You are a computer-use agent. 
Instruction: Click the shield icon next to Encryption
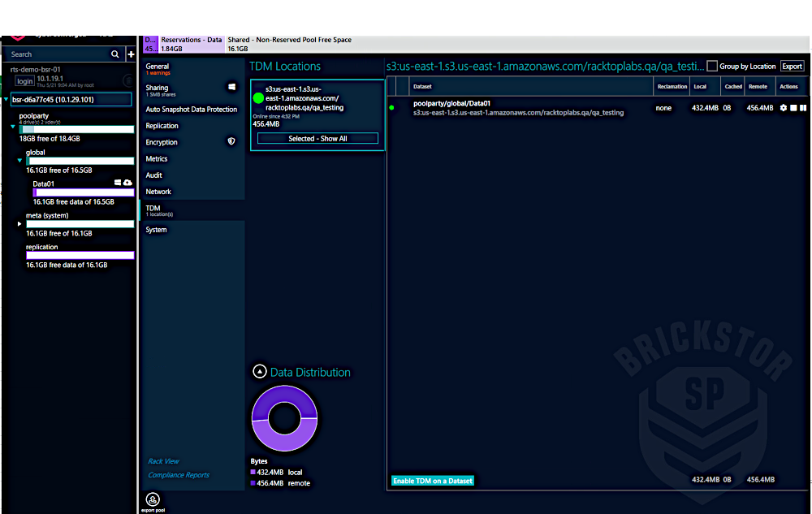tap(231, 141)
